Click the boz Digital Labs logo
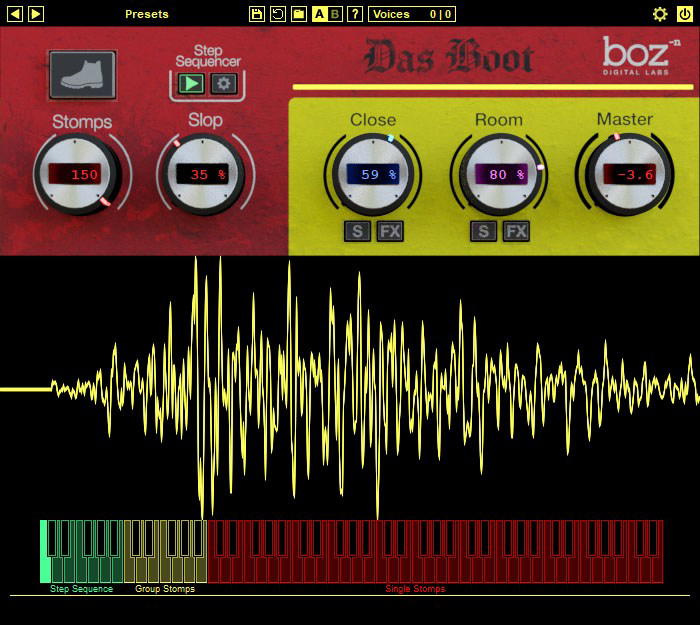Viewport: 700px width, 625px height. [x=641, y=55]
